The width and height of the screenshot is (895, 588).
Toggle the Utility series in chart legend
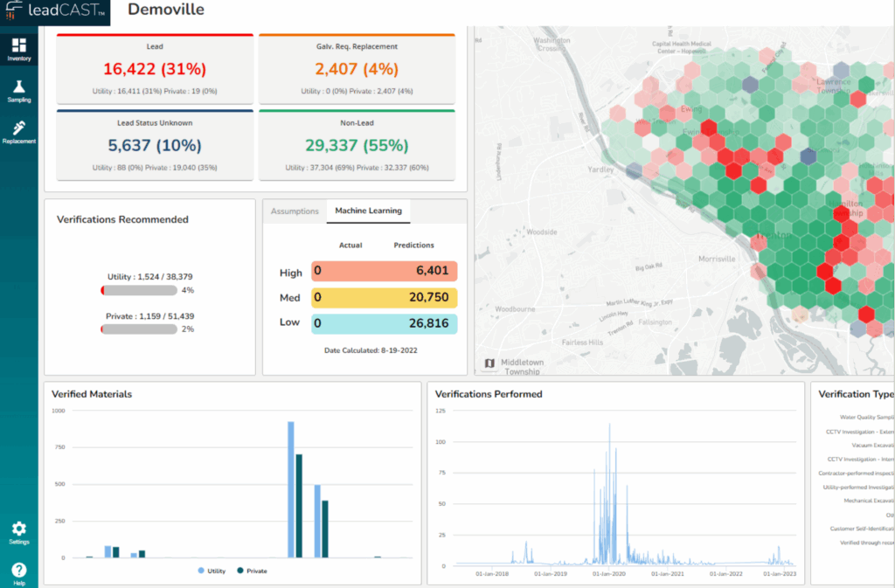point(211,571)
